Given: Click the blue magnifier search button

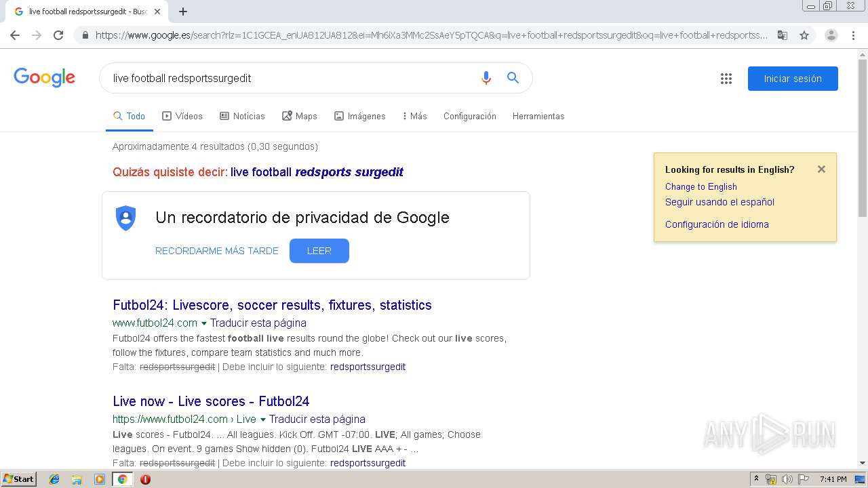Looking at the screenshot, I should pyautogui.click(x=513, y=78).
